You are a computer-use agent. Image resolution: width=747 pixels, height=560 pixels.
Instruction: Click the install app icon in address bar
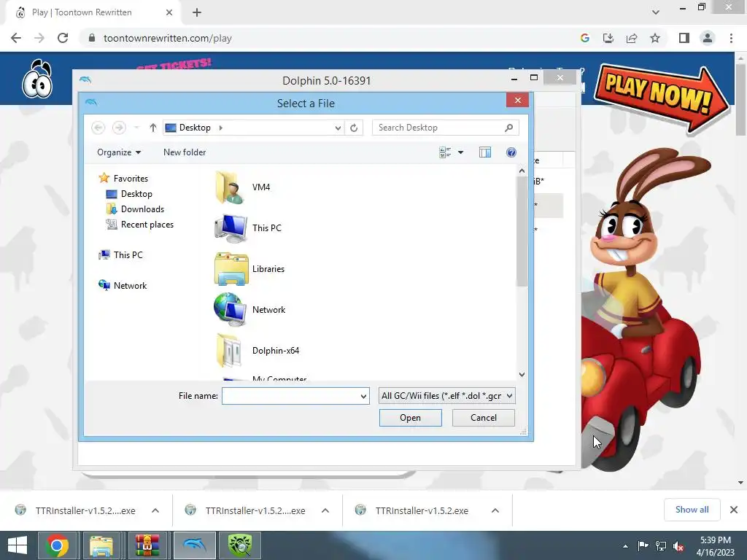point(608,38)
